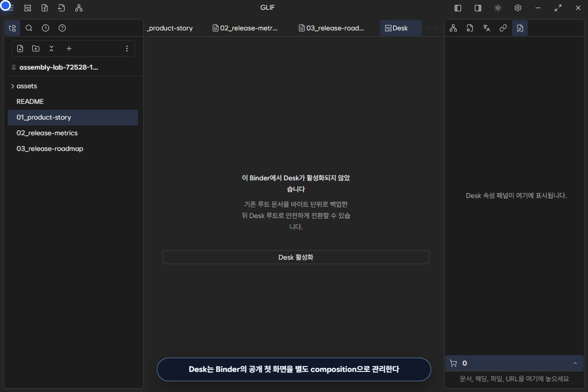Click the Desk 활성화 button
The width and height of the screenshot is (588, 392).
pos(296,257)
